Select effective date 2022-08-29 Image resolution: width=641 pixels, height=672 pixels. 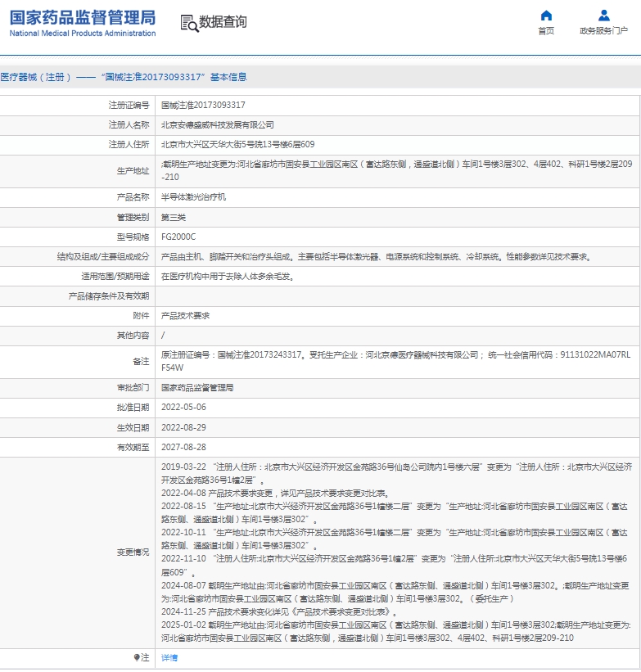coord(183,427)
